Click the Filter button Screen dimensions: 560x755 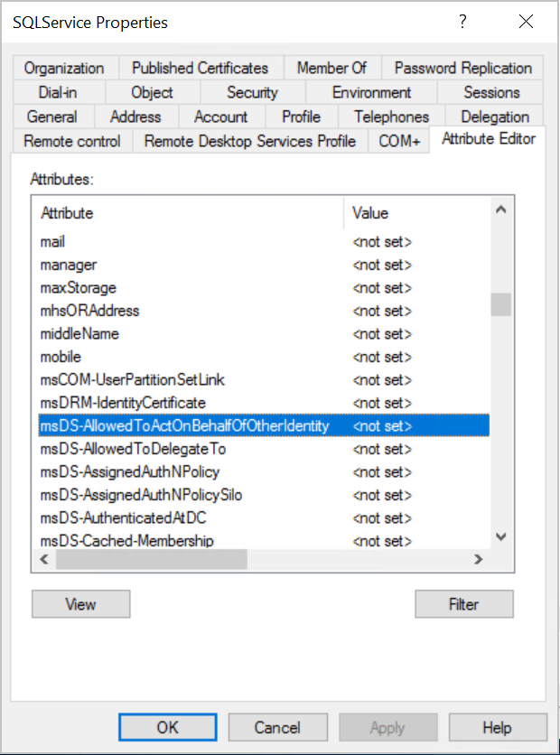pyautogui.click(x=463, y=603)
